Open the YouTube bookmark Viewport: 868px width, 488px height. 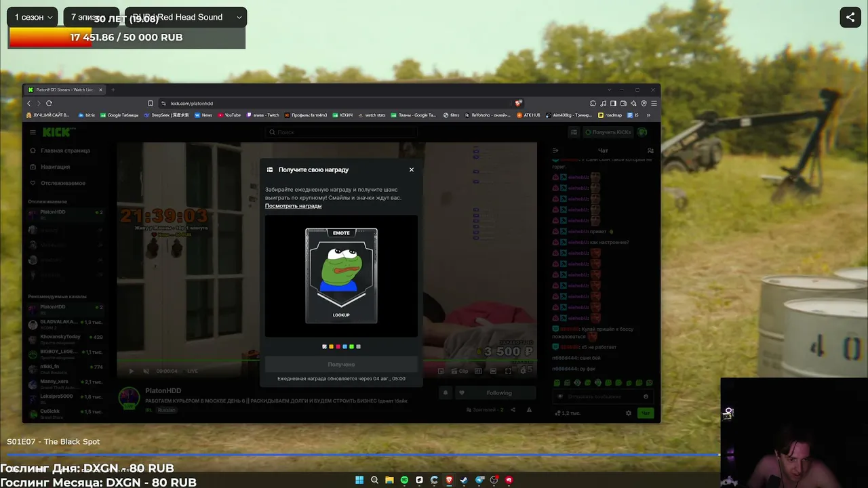pyautogui.click(x=229, y=115)
